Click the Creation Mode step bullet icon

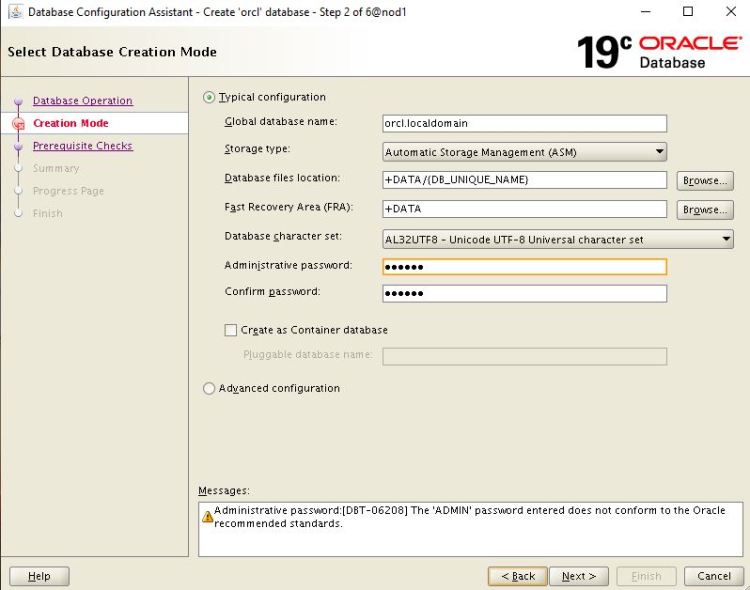pyautogui.click(x=18, y=124)
